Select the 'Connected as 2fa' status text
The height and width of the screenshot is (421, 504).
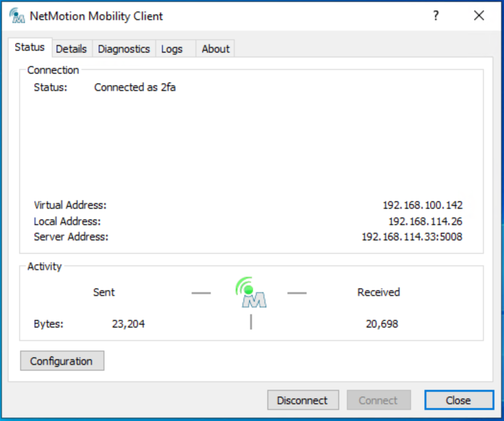pyautogui.click(x=135, y=88)
